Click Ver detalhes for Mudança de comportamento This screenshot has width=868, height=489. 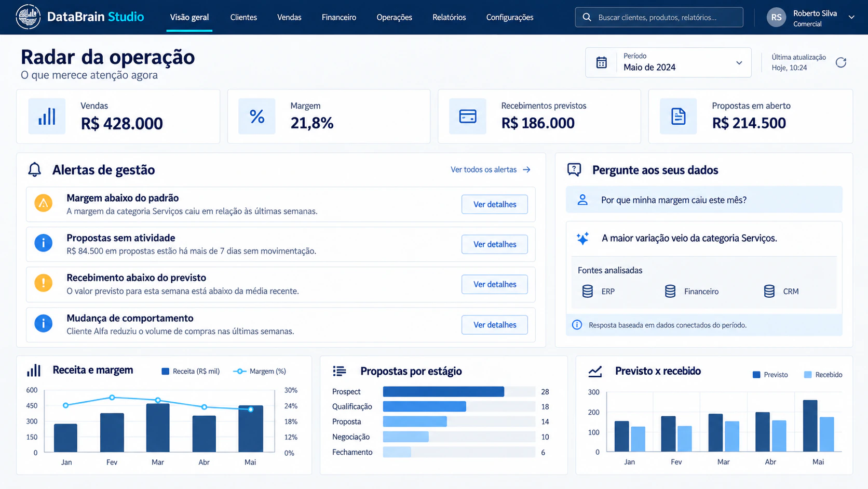(x=495, y=325)
